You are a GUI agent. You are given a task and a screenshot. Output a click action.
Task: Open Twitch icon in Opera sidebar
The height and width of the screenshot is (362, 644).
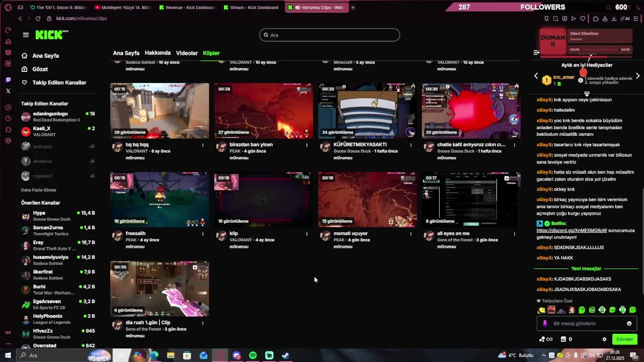[x=8, y=80]
